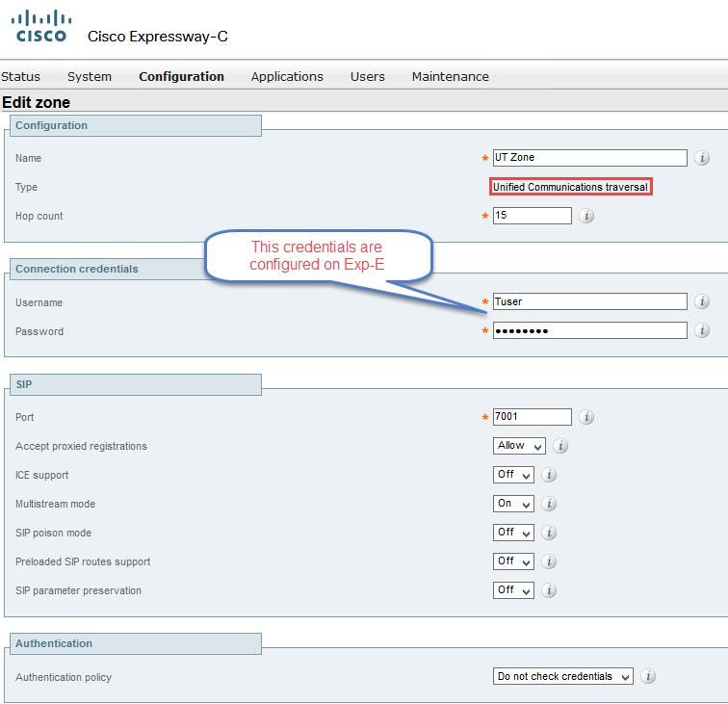This screenshot has width=728, height=704.
Task: Open the System menu
Action: tap(90, 76)
